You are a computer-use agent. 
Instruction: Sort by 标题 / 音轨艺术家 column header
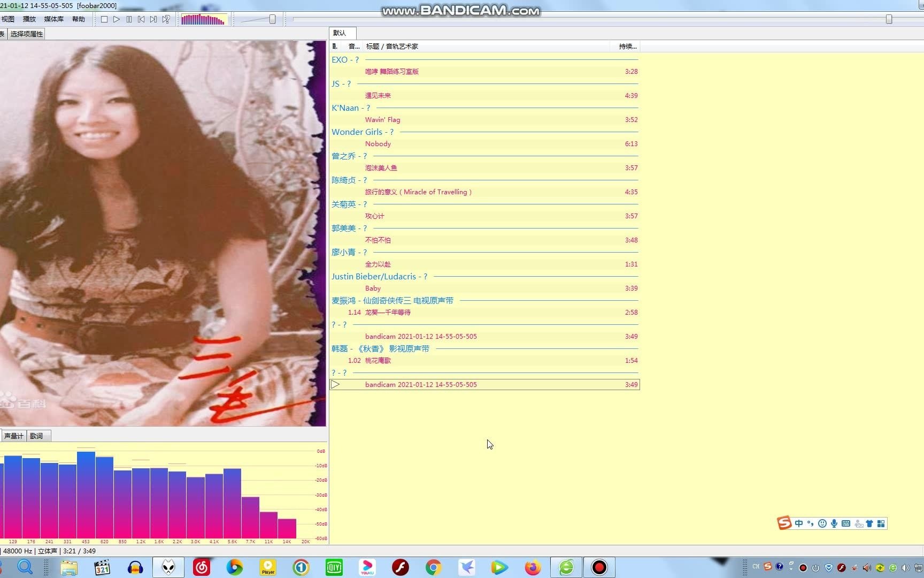pyautogui.click(x=487, y=47)
